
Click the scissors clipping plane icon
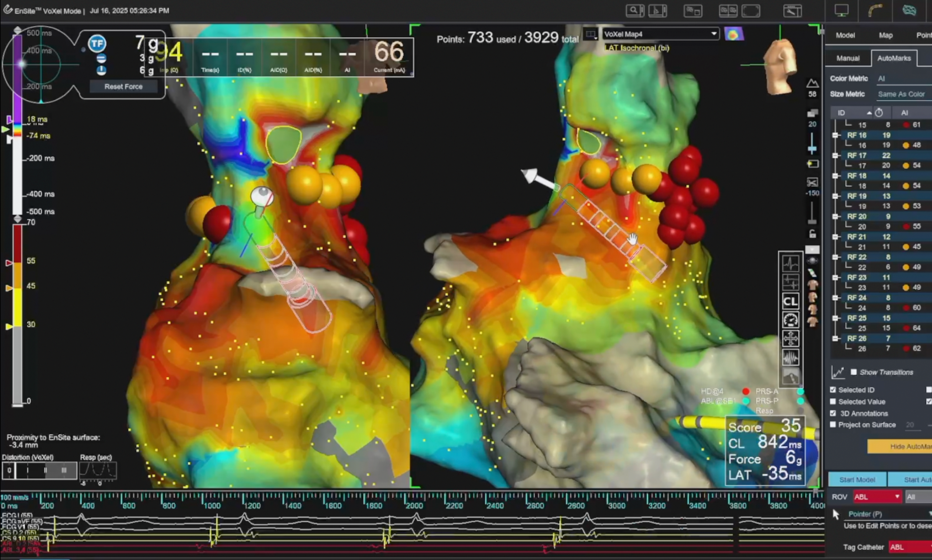[x=812, y=183]
